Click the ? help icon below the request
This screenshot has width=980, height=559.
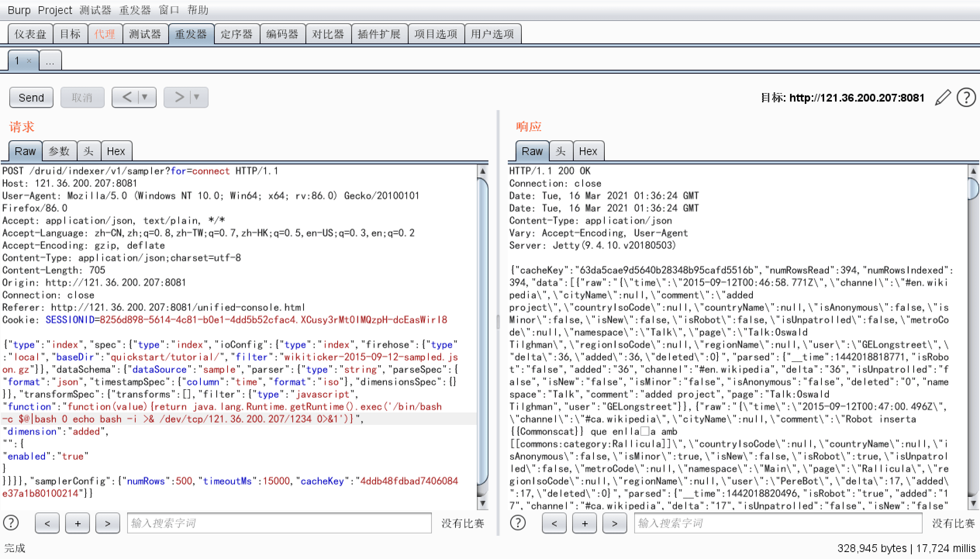[x=11, y=523]
